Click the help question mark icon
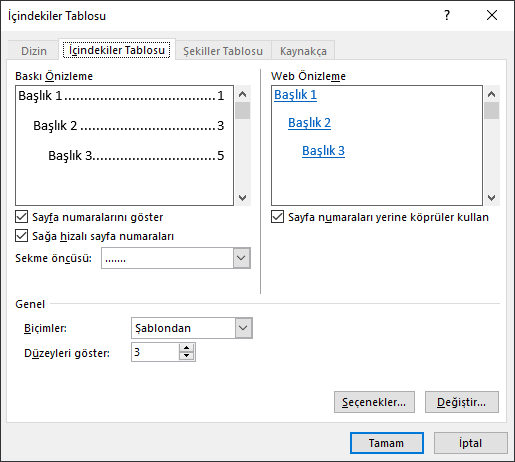Image resolution: width=515 pixels, height=462 pixels. (x=447, y=15)
